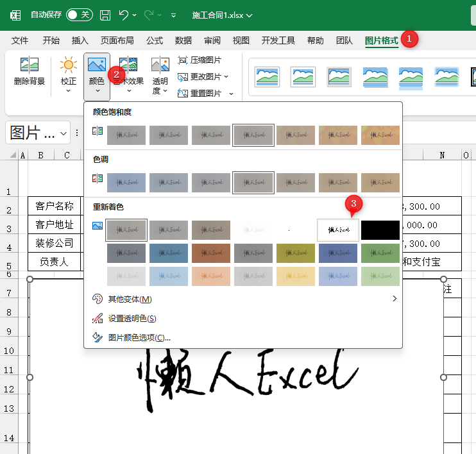Expand the 更改图片 dropdown arrow
This screenshot has height=454, width=476.
tap(226, 77)
